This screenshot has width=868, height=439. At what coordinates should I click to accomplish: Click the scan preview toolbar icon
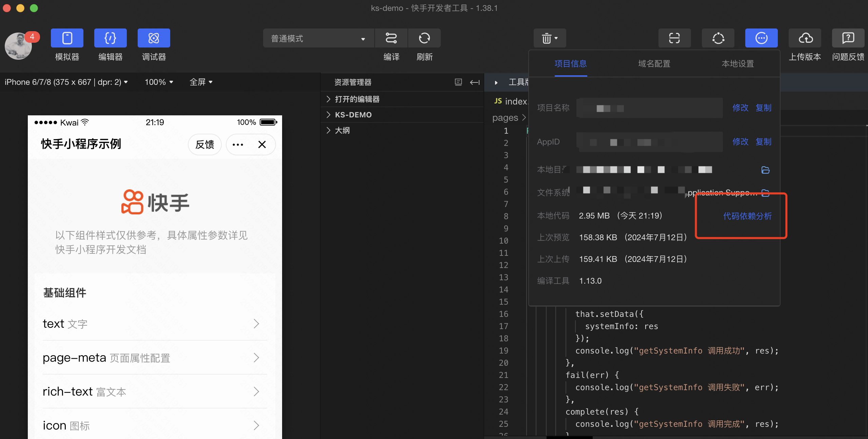[x=674, y=38]
